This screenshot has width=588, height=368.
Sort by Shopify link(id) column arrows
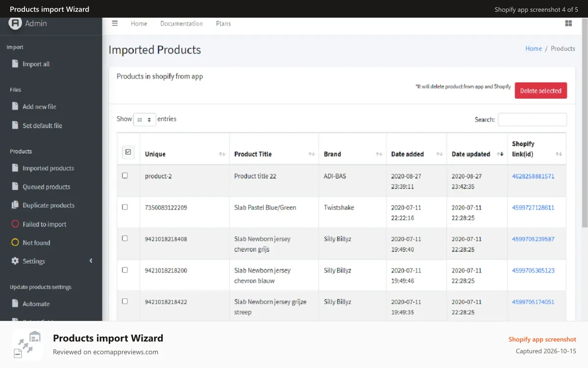(x=559, y=154)
